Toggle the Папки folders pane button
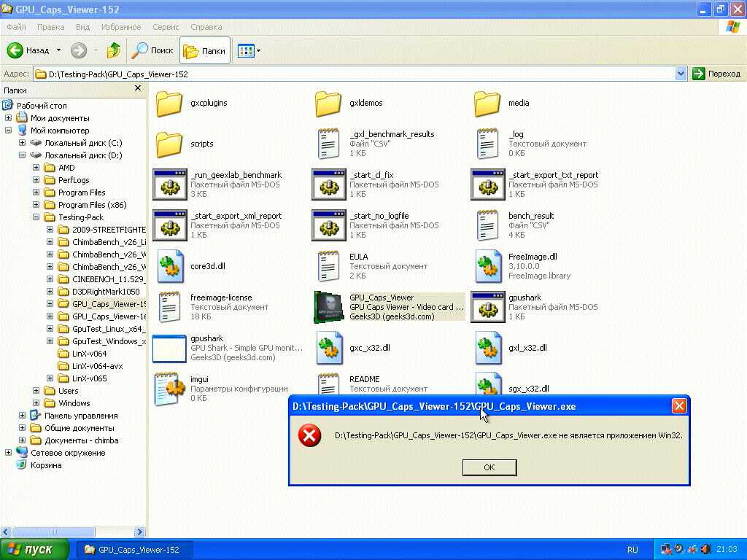 [204, 50]
